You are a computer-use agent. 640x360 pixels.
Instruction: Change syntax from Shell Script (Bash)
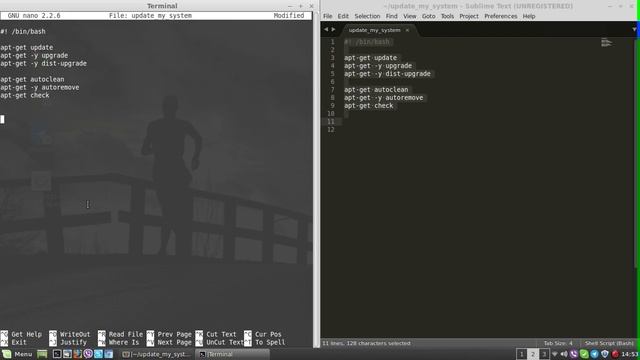tap(609, 343)
